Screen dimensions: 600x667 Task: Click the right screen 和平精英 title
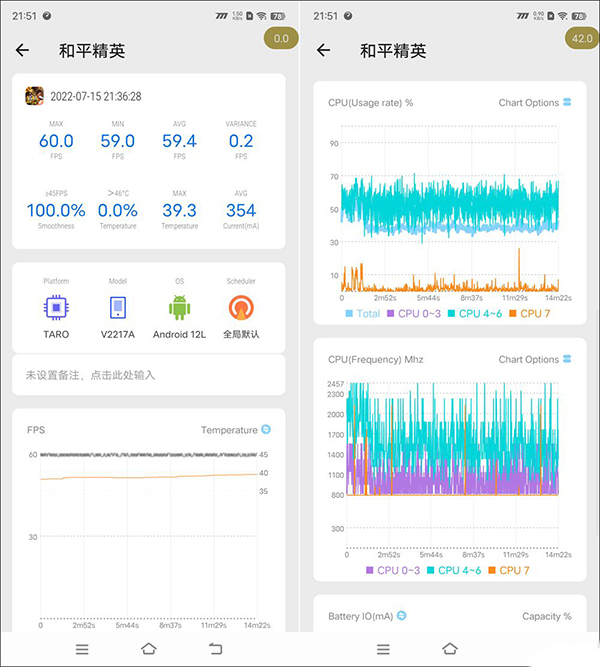point(393,51)
